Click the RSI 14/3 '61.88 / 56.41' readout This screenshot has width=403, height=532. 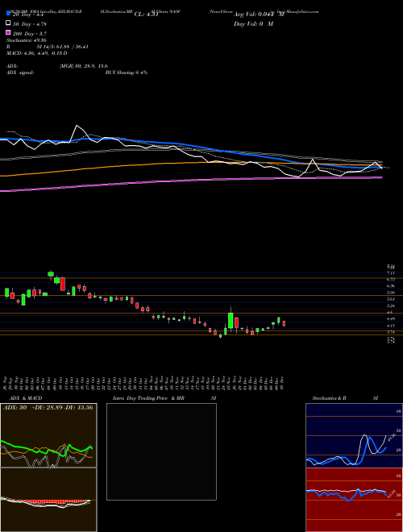pyautogui.click(x=72, y=47)
